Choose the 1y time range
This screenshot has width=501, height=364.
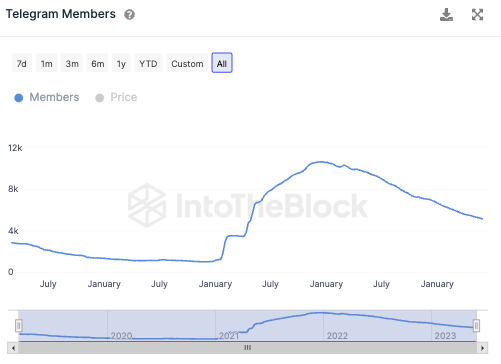(x=121, y=63)
